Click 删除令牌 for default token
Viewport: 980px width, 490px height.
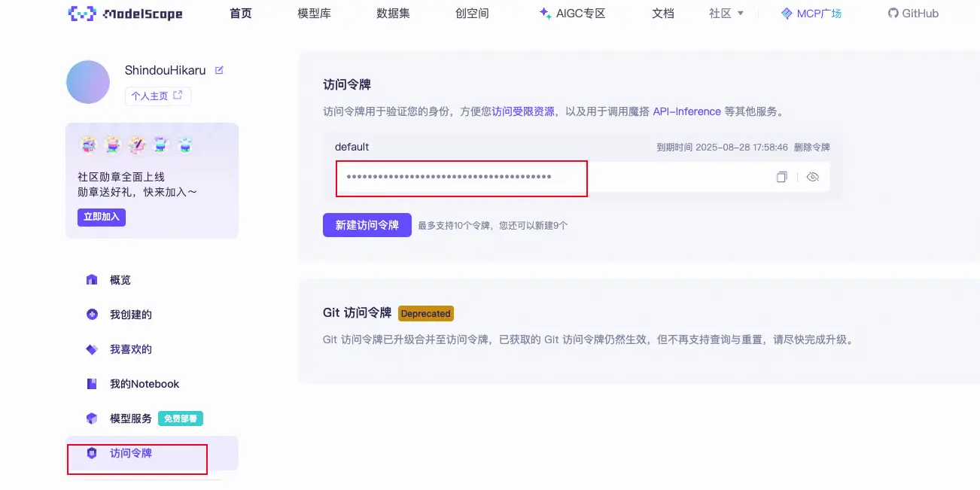point(811,148)
